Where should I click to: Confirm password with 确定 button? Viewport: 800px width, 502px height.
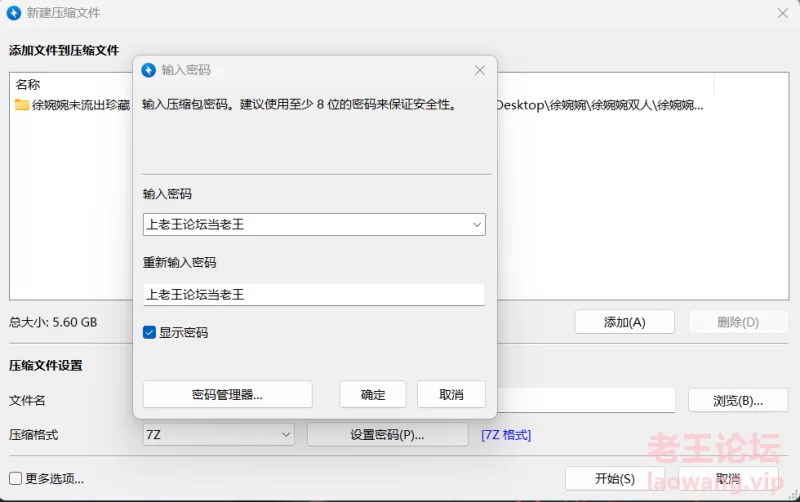click(373, 394)
